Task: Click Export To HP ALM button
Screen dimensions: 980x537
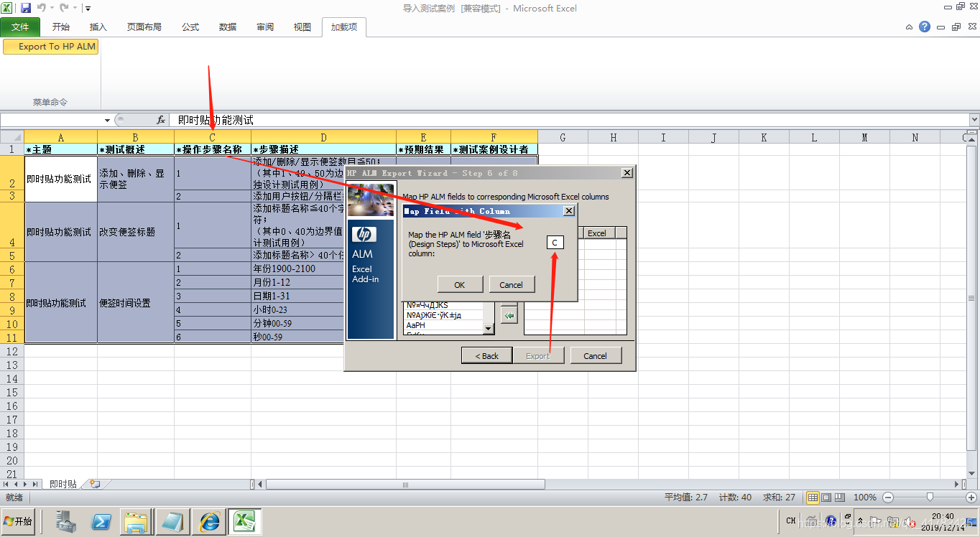Action: coord(51,46)
